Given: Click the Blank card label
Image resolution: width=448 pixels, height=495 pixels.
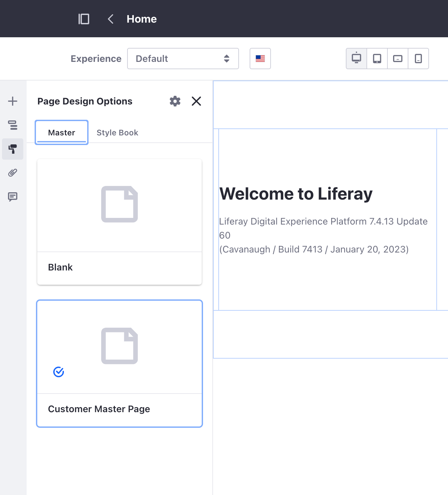Looking at the screenshot, I should (60, 267).
